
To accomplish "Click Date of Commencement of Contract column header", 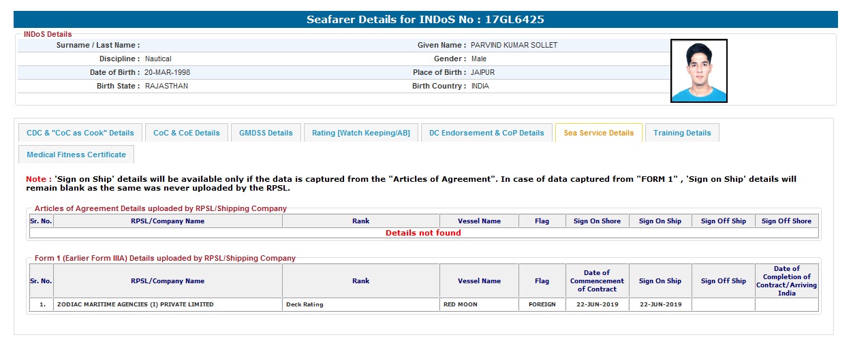I will pos(597,281).
